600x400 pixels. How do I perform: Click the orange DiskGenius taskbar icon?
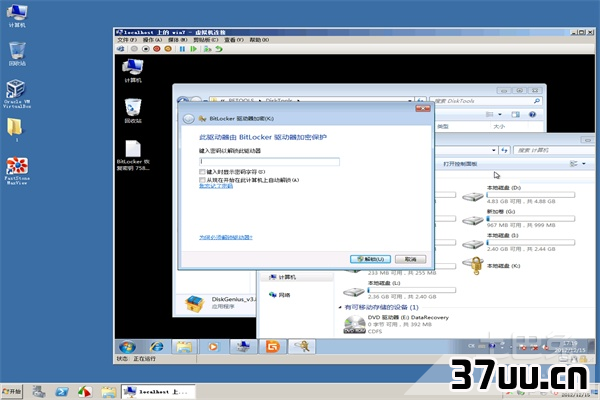pos(272,347)
